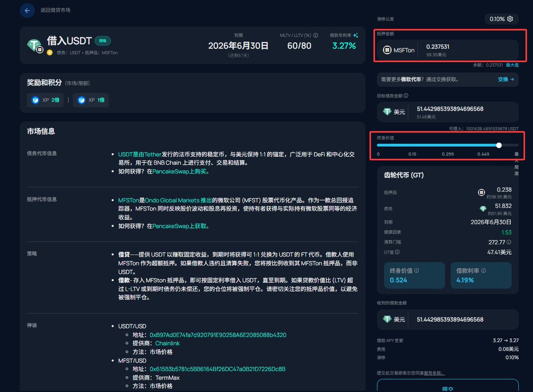This screenshot has width=533, height=392.
Task: Click the 2026年6月30日 maturity date in header
Action: click(x=239, y=45)
